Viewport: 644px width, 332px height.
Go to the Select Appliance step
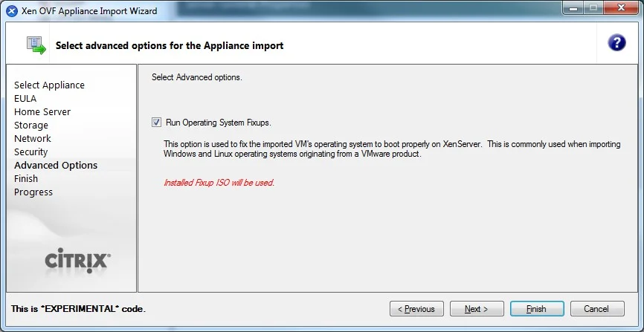coord(49,85)
